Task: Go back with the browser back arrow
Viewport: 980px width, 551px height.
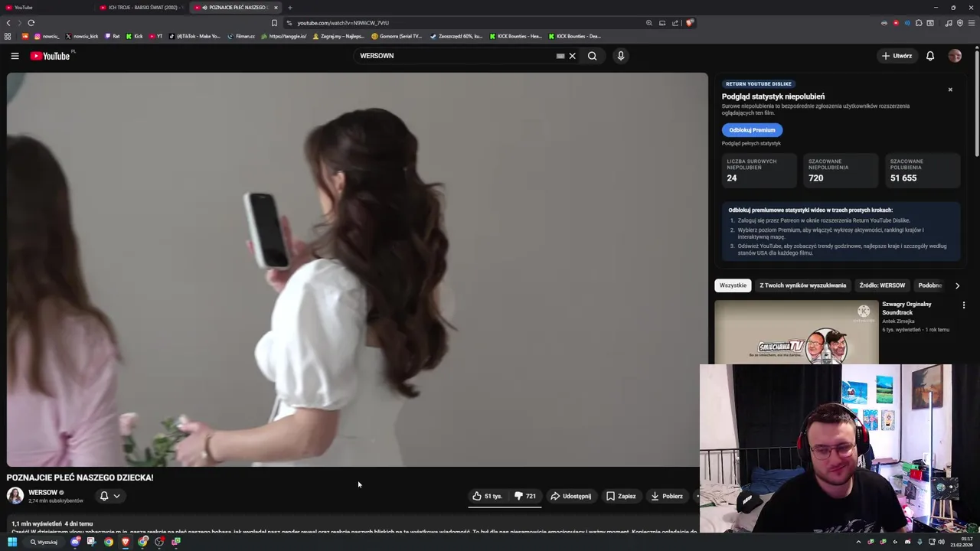Action: click(8, 23)
